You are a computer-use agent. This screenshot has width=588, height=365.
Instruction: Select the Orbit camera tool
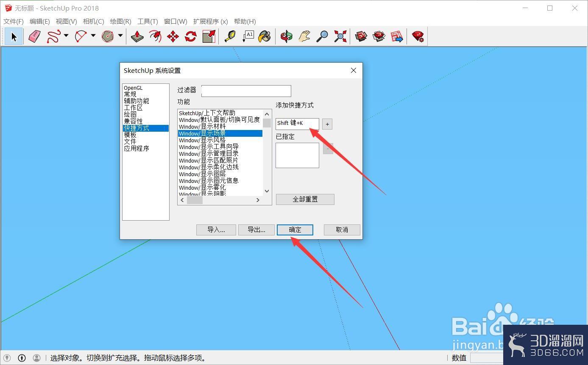click(x=287, y=36)
